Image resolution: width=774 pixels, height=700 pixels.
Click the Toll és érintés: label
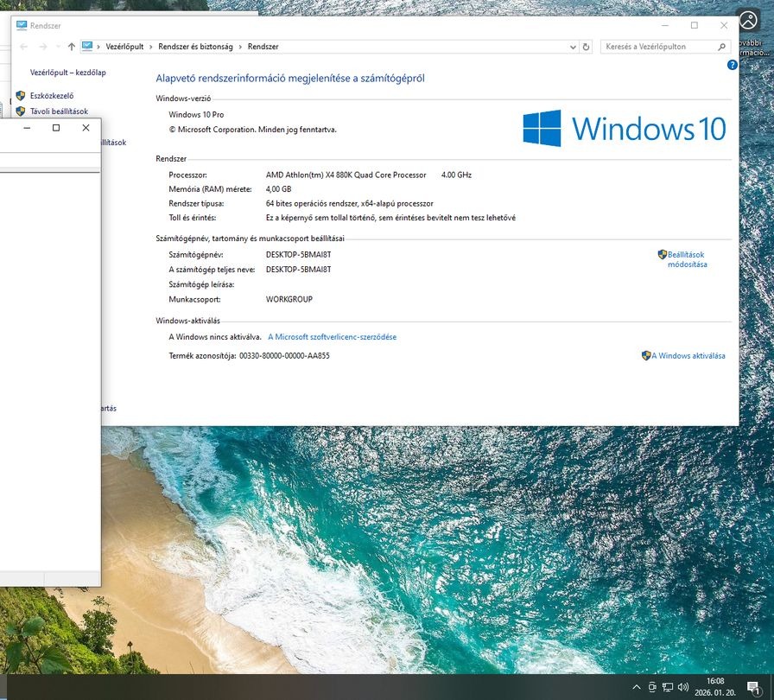pos(193,218)
